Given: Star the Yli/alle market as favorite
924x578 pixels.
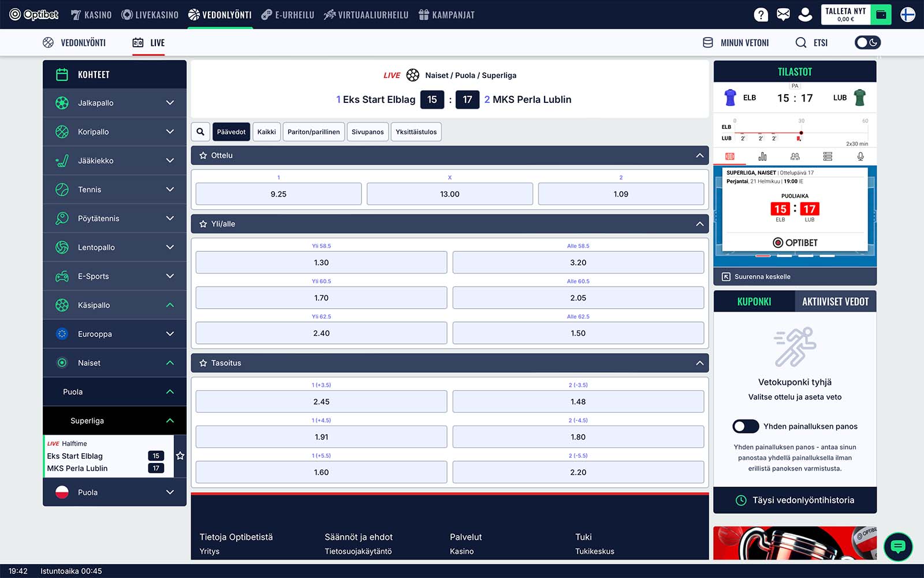Looking at the screenshot, I should pyautogui.click(x=203, y=224).
